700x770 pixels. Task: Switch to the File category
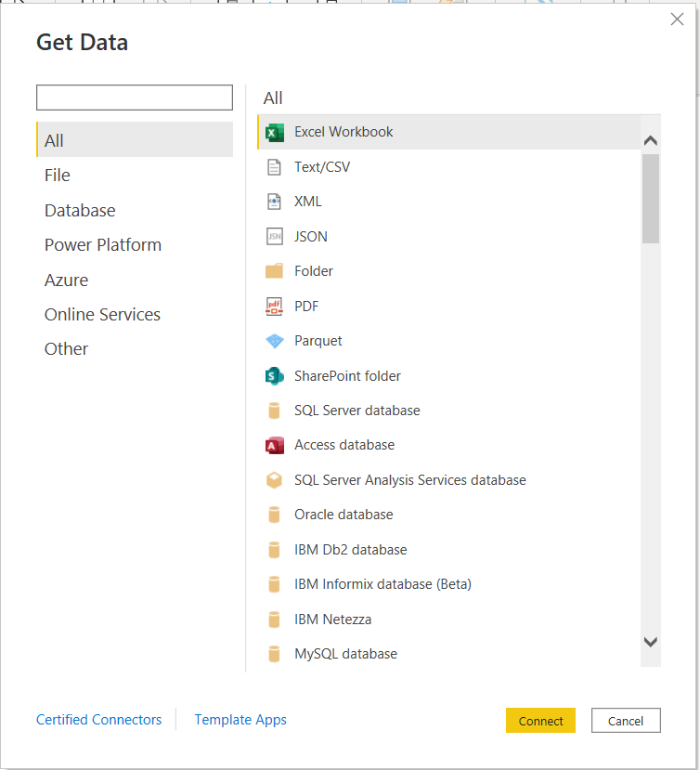click(57, 175)
